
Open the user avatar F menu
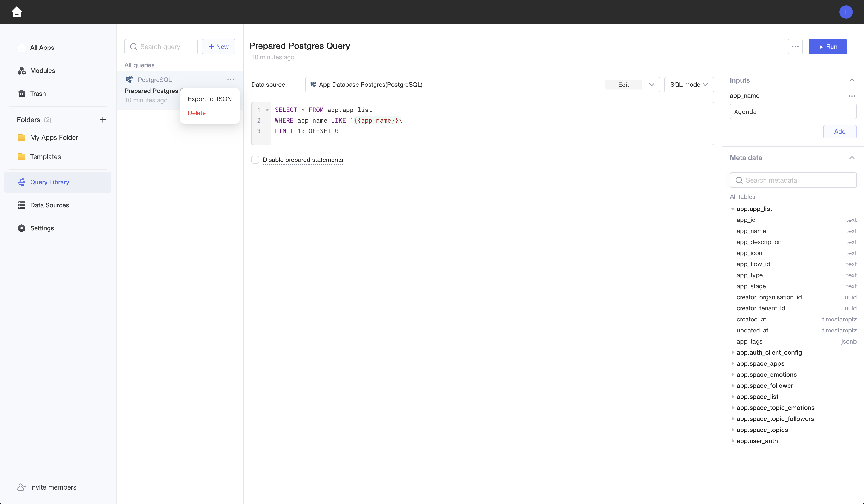point(845,12)
